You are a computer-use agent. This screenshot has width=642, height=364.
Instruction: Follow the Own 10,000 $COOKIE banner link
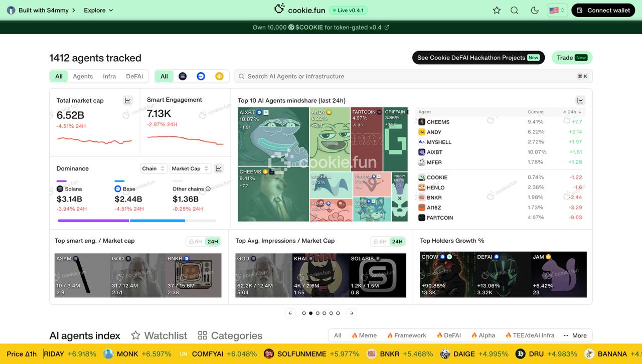[x=321, y=27]
